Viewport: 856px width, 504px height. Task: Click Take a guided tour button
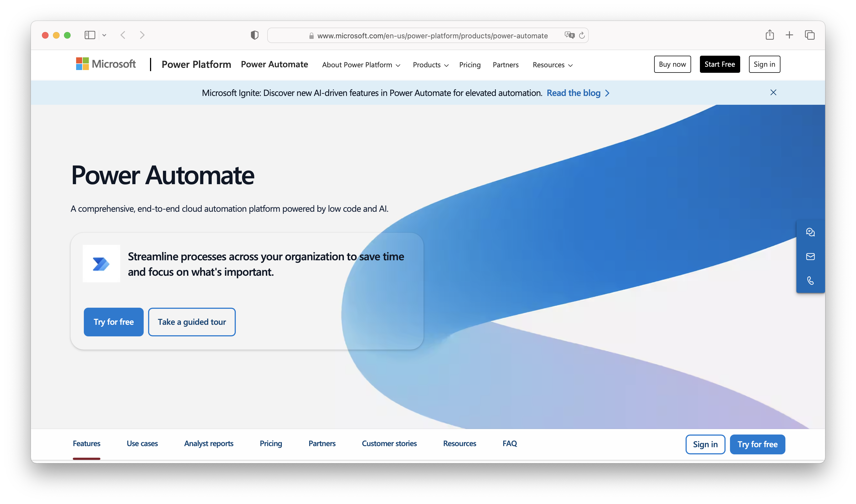[x=192, y=322]
